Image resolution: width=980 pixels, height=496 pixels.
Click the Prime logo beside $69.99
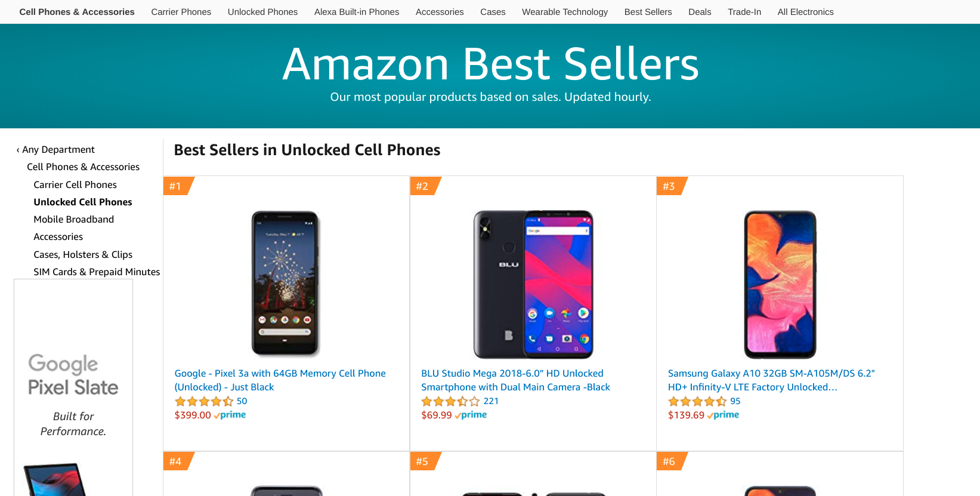click(x=471, y=415)
